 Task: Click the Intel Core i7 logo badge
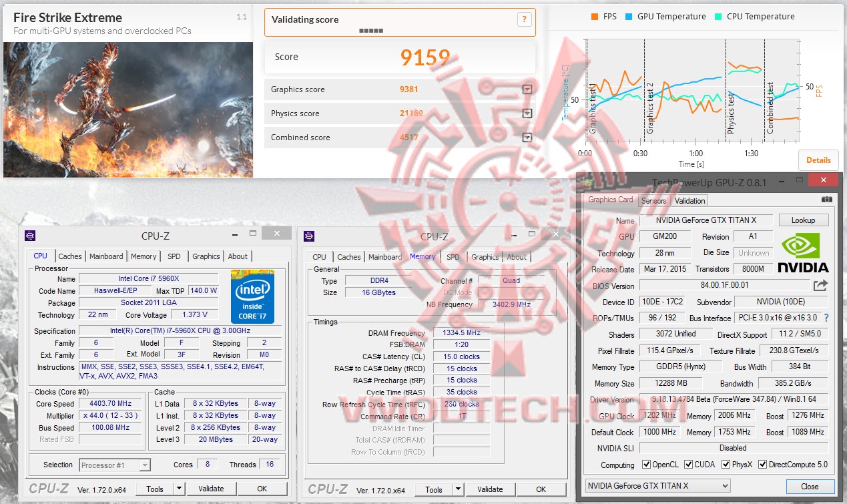pos(252,296)
